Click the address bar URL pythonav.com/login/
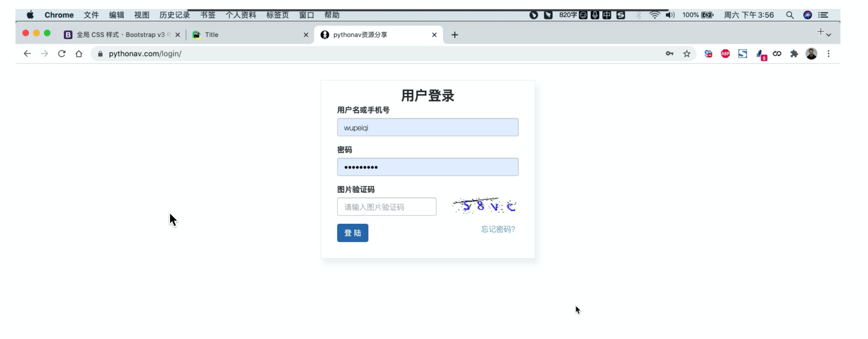This screenshot has height=339, width=868. (145, 54)
